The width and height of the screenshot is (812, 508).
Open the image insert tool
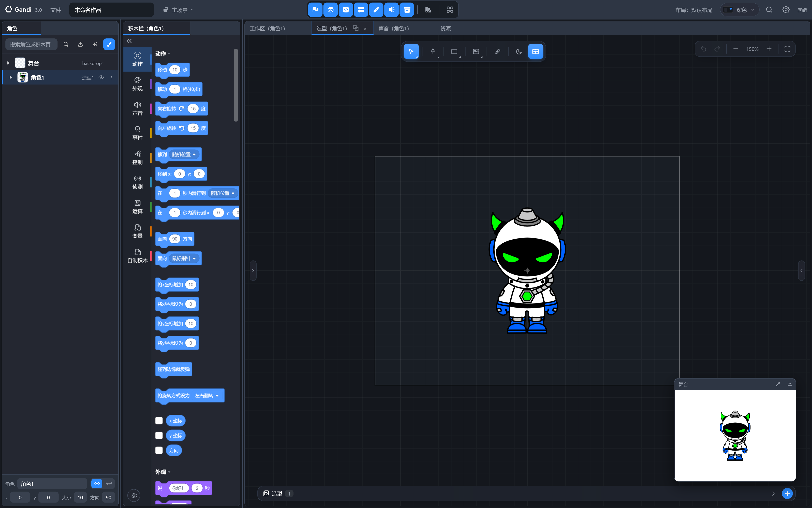(476, 51)
